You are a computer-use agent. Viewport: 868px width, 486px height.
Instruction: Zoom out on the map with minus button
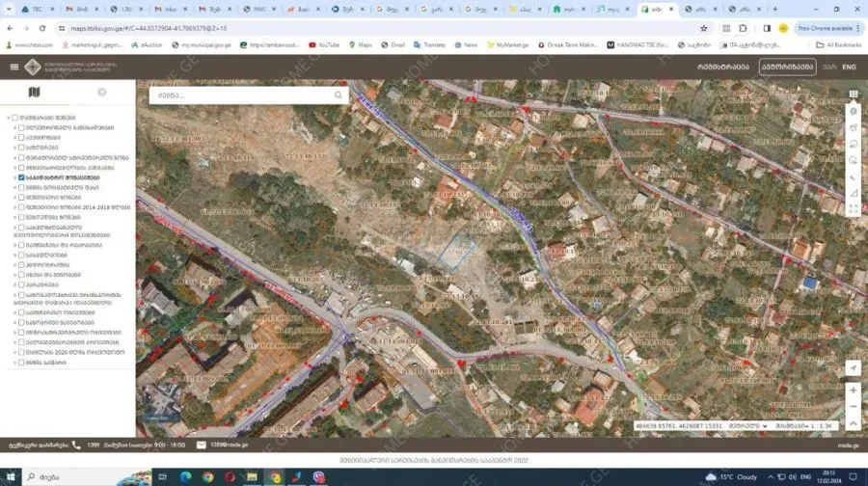coord(853,407)
